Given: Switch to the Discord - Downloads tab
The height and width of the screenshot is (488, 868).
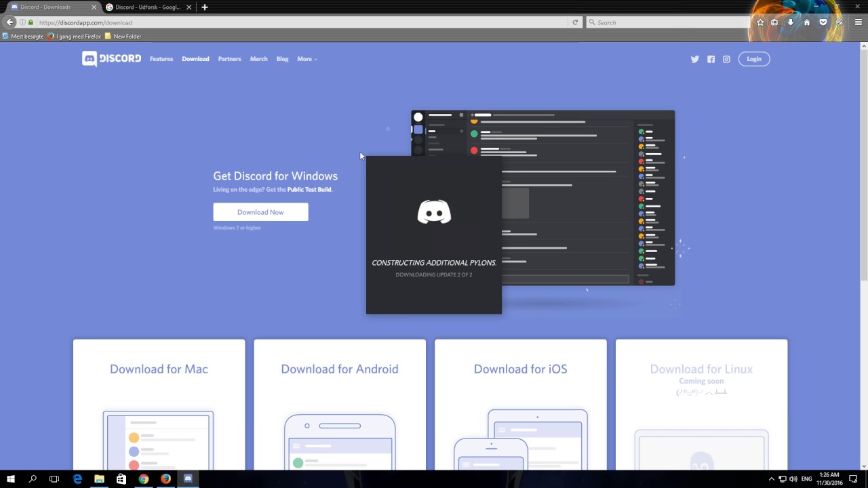Looking at the screenshot, I should click(x=53, y=7).
